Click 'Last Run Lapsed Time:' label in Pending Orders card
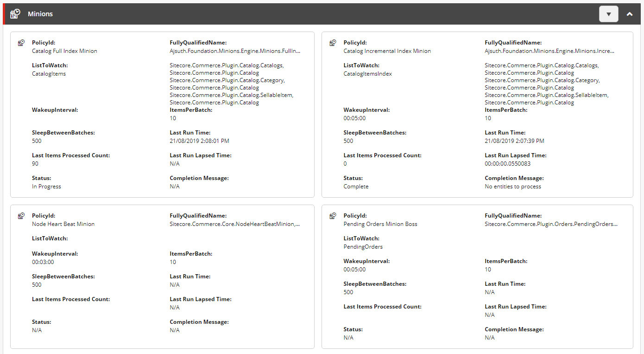This screenshot has width=644, height=354. tap(516, 307)
